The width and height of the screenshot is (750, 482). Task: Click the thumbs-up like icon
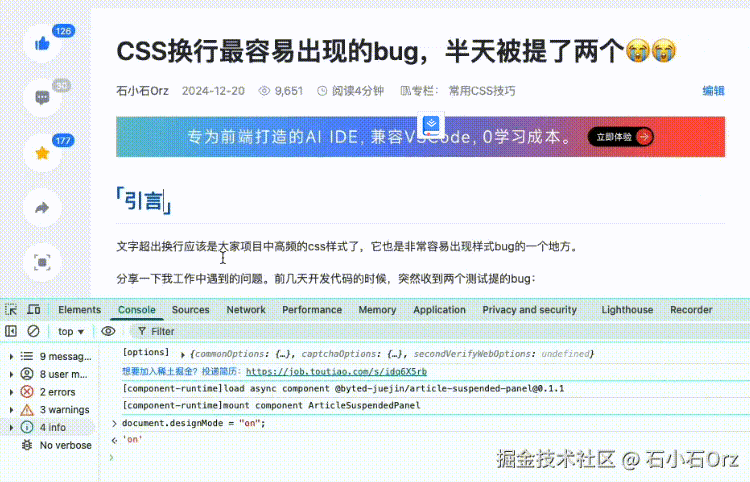42,44
